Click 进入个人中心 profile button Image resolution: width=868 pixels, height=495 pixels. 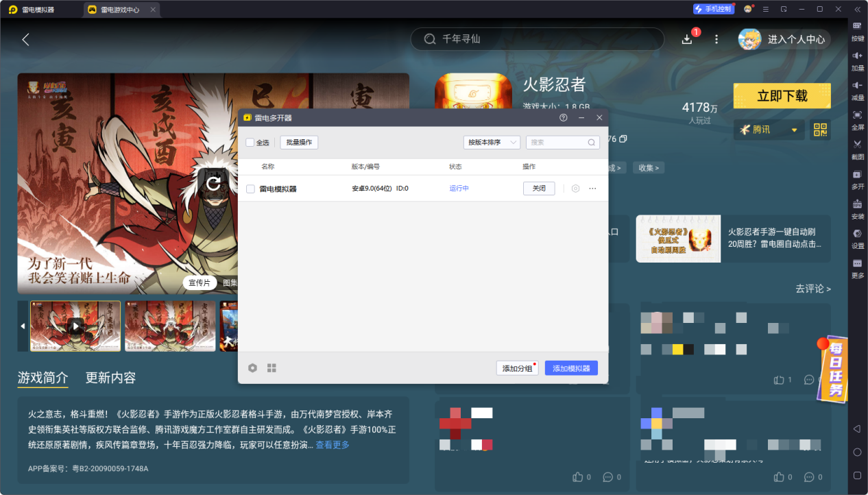[784, 39]
